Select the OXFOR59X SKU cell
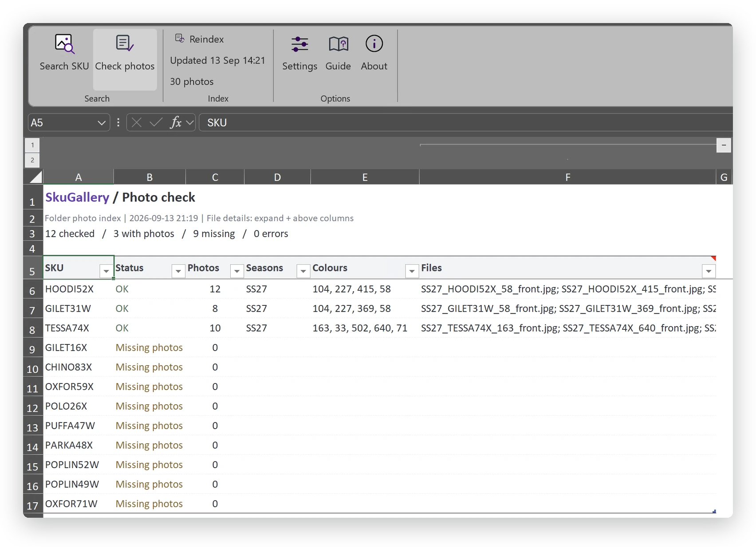Screen dimensions: 756x547 (79, 387)
